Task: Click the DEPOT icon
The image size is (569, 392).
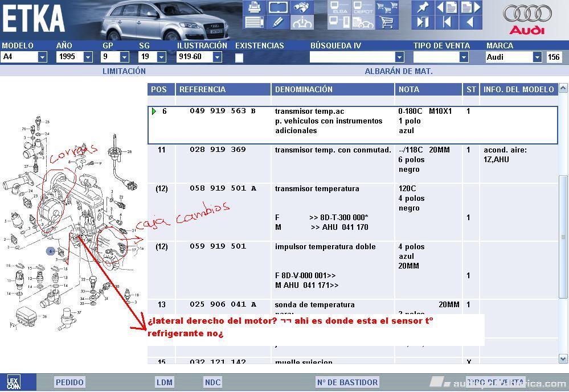Action: click(363, 7)
